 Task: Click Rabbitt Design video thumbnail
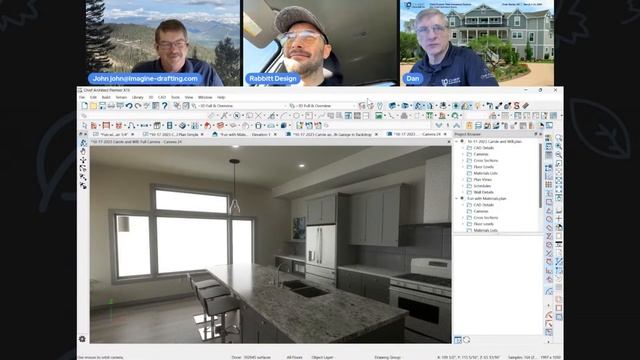pos(321,43)
